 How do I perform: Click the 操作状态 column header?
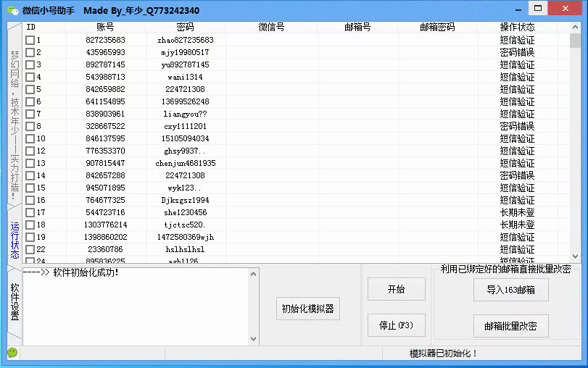[x=518, y=27]
